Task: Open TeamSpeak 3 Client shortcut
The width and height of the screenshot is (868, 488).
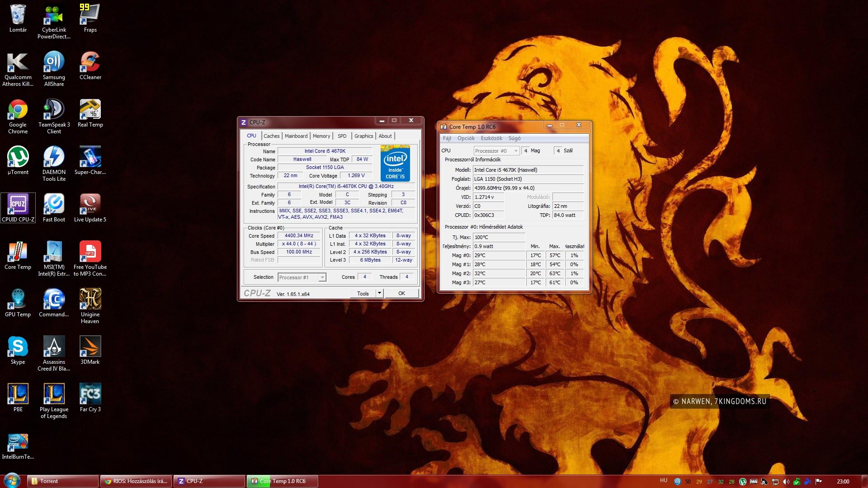Action: [x=54, y=117]
